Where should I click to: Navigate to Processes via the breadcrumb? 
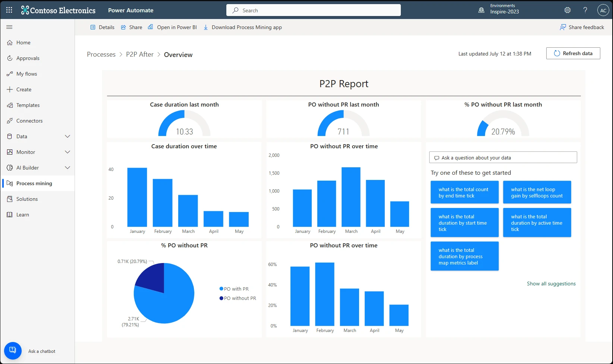[101, 54]
